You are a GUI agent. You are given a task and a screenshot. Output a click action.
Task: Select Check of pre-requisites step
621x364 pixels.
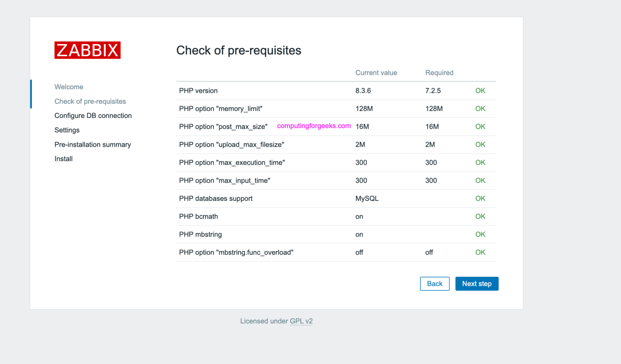[x=90, y=101]
